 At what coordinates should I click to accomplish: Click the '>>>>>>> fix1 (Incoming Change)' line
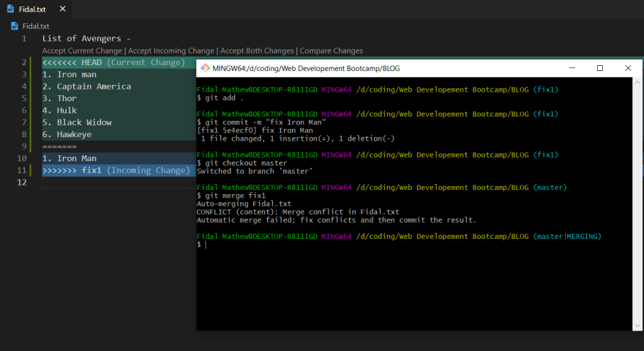[x=116, y=170]
